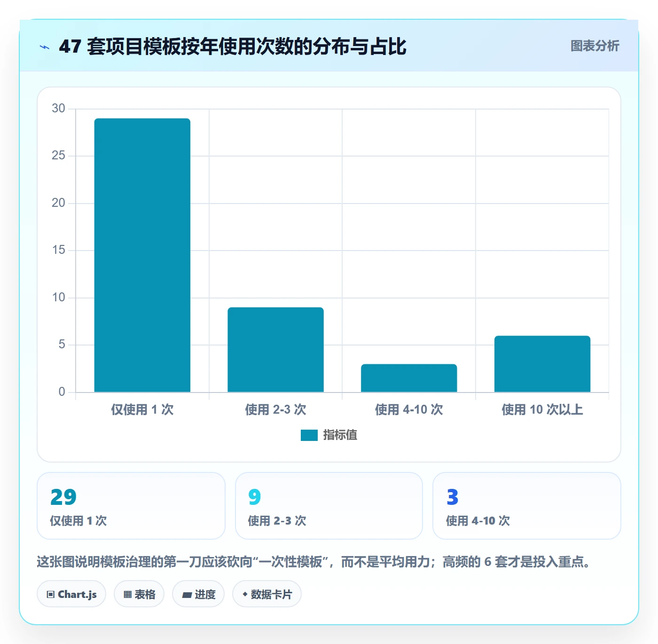Click the bar icon in 进度 chip

point(187,595)
